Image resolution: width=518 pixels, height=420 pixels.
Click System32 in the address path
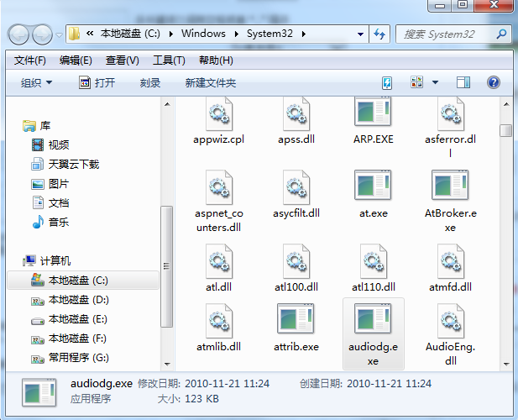[x=269, y=34]
